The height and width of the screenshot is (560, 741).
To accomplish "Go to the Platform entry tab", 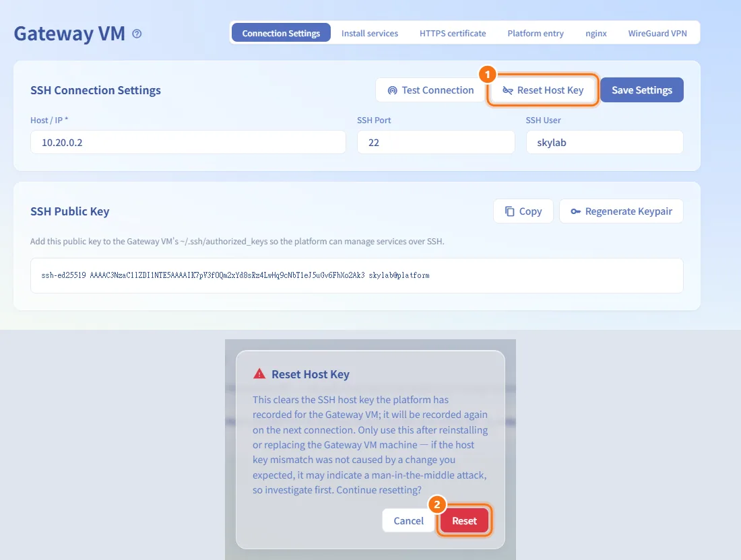I will point(536,33).
